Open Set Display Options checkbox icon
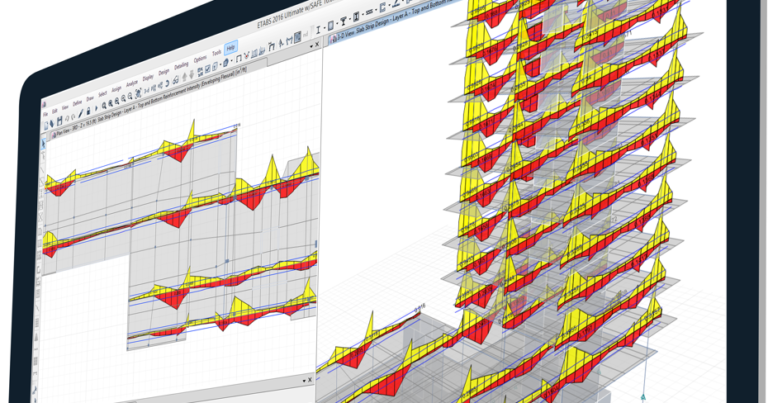This screenshot has width=768, height=403. 208,69
